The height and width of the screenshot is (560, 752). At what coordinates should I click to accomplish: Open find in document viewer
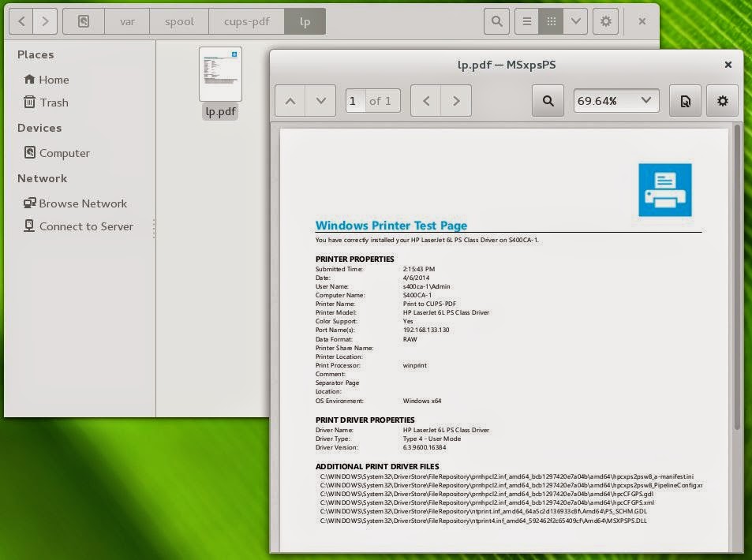point(548,101)
